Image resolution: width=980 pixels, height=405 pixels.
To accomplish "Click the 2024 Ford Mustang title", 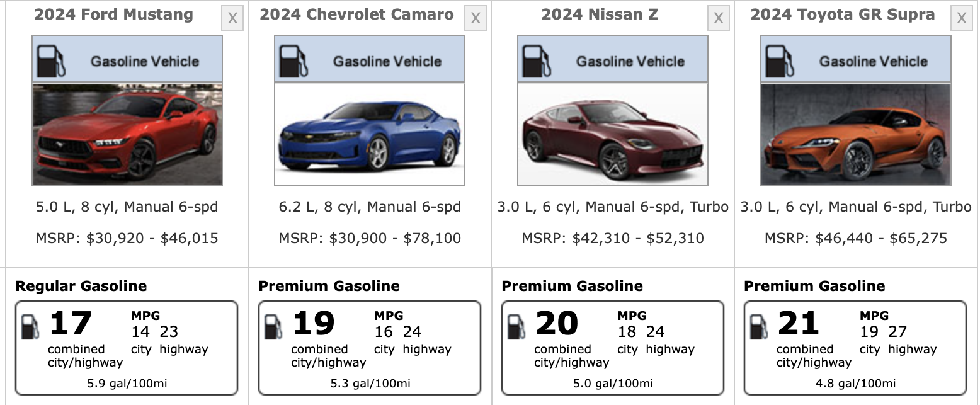I will tap(114, 14).
